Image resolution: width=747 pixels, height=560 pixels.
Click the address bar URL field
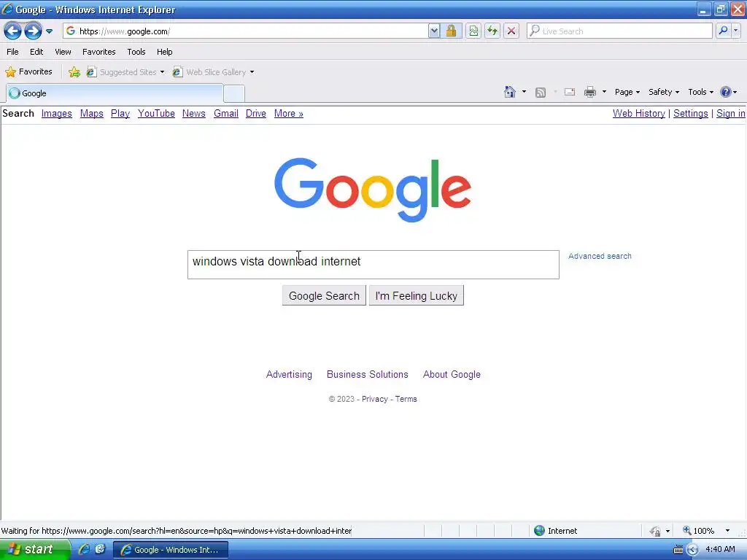(x=245, y=31)
